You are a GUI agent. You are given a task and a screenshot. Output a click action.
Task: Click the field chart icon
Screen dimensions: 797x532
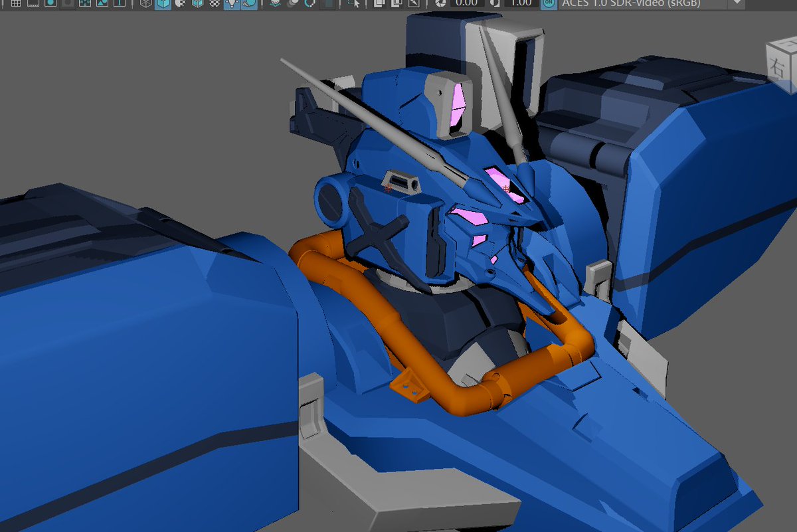tap(85, 3)
